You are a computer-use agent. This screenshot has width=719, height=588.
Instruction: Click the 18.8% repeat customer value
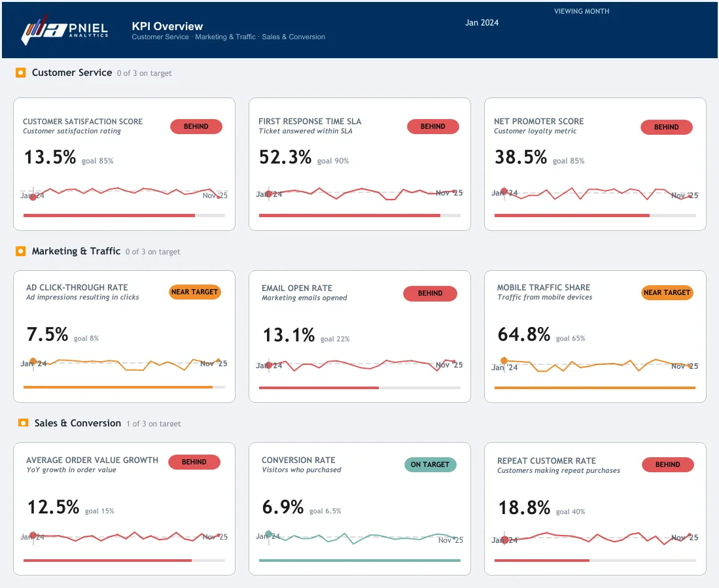525,508
